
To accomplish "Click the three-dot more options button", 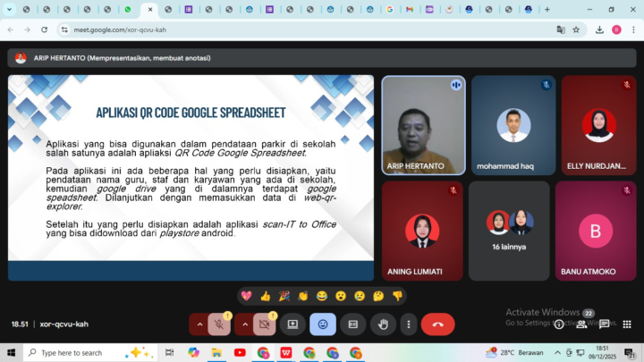I will [409, 324].
